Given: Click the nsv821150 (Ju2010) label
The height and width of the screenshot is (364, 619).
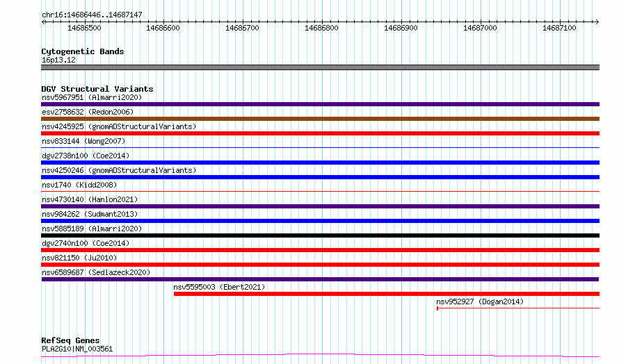Looking at the screenshot, I should click(x=79, y=258).
